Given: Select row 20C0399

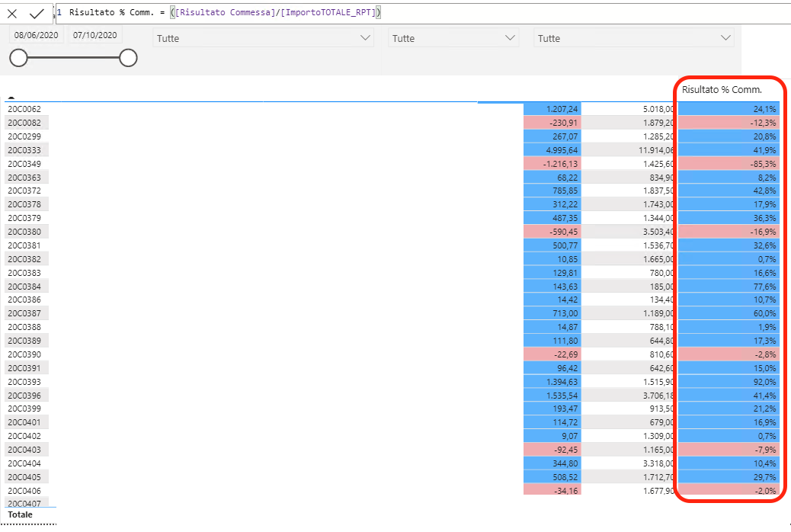Looking at the screenshot, I should tap(24, 409).
